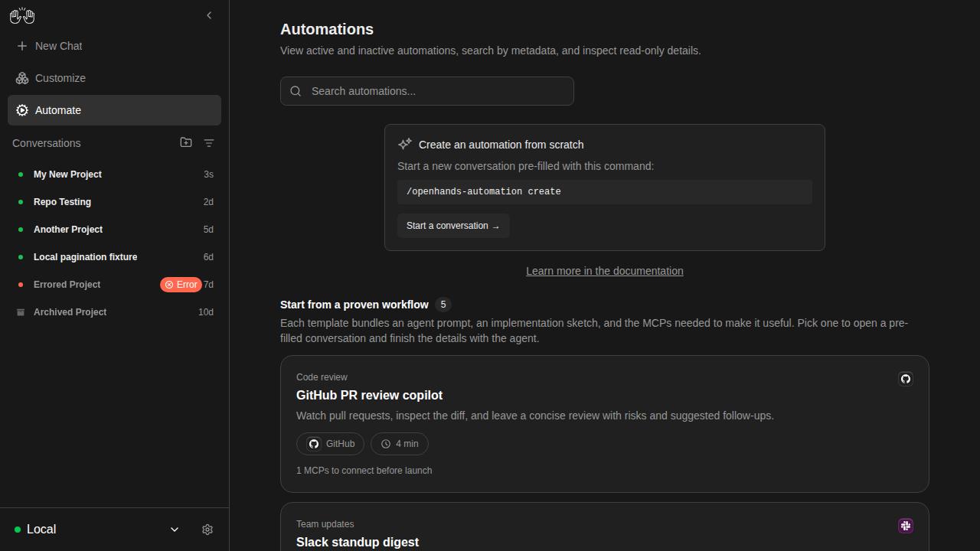Open the My New Project conversation
The width and height of the screenshot is (980, 551).
tap(114, 174)
